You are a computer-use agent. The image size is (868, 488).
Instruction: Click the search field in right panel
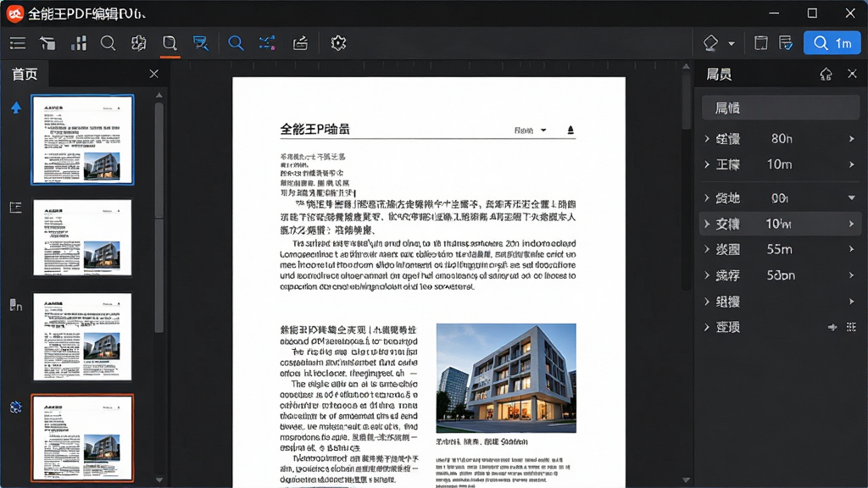781,108
